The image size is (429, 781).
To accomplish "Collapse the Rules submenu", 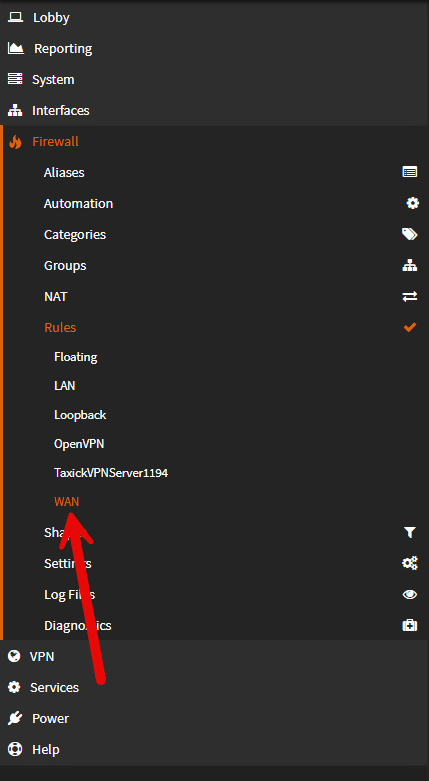I will (214, 327).
